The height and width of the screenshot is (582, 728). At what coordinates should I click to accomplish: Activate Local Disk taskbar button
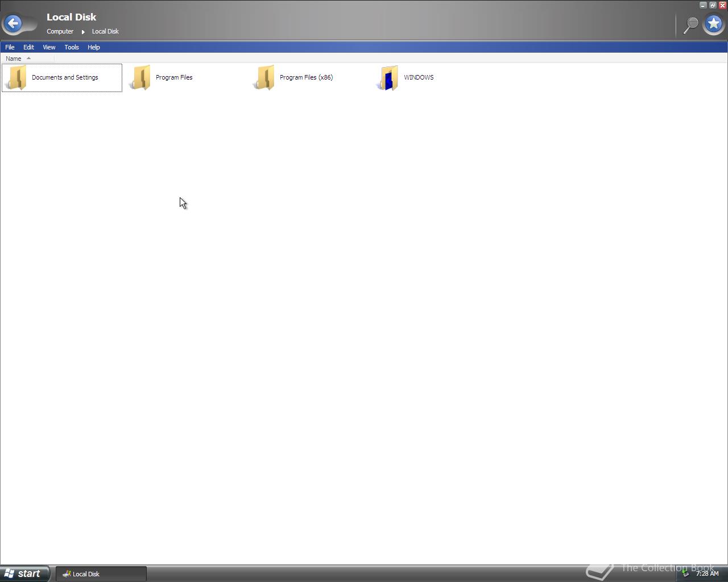coord(101,574)
